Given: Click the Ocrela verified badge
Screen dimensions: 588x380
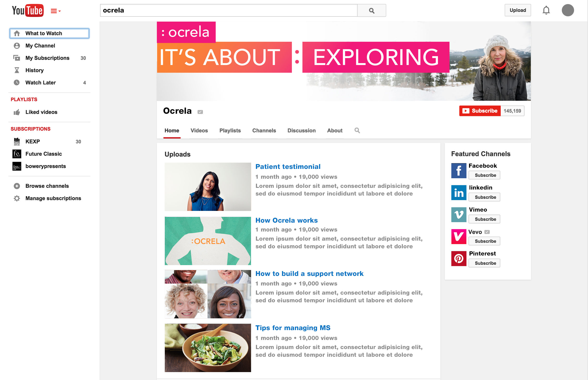Looking at the screenshot, I should 200,112.
